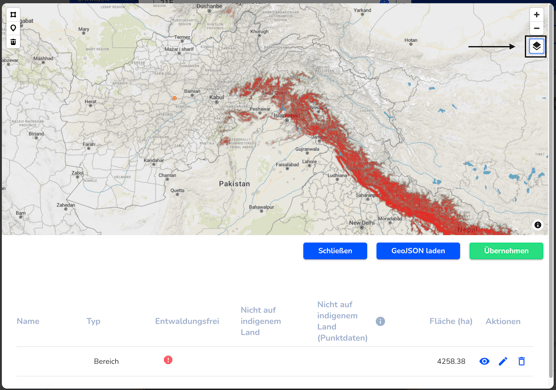556x390 pixels.
Task: Click the red deforestation warning icon
Action: point(168,360)
